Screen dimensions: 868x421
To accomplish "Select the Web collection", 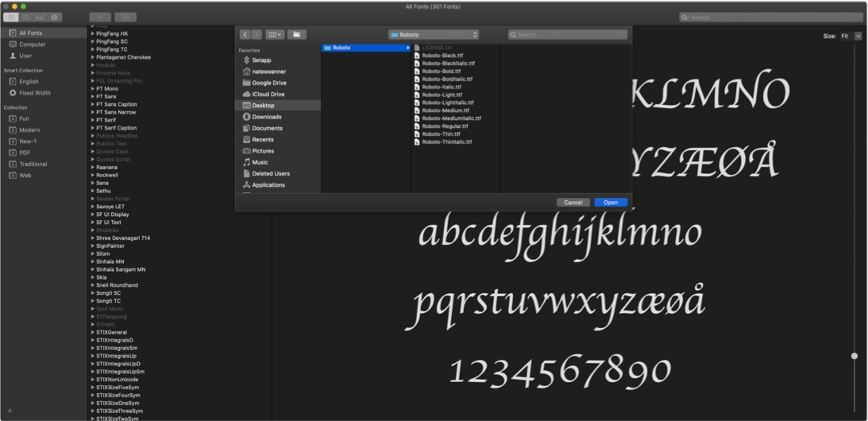I will 25,176.
